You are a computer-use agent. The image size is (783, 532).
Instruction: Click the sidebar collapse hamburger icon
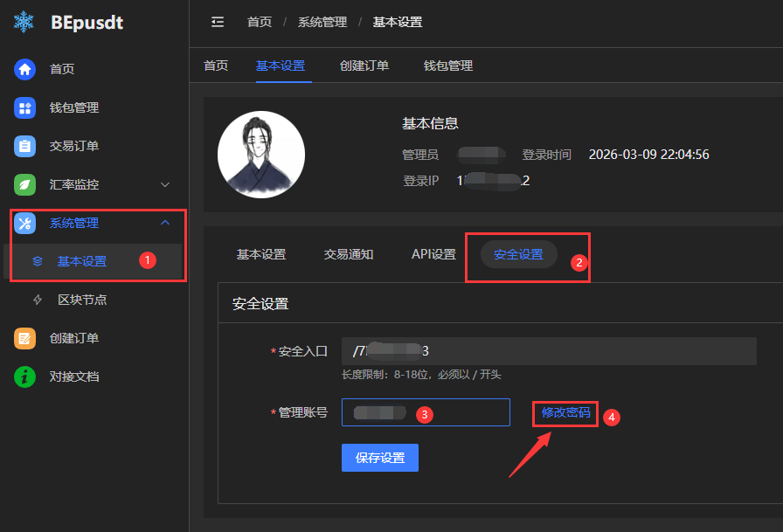point(218,22)
